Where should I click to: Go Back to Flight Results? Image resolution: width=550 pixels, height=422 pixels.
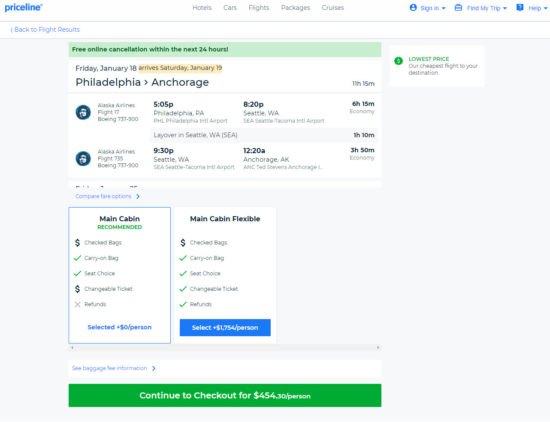(45, 29)
